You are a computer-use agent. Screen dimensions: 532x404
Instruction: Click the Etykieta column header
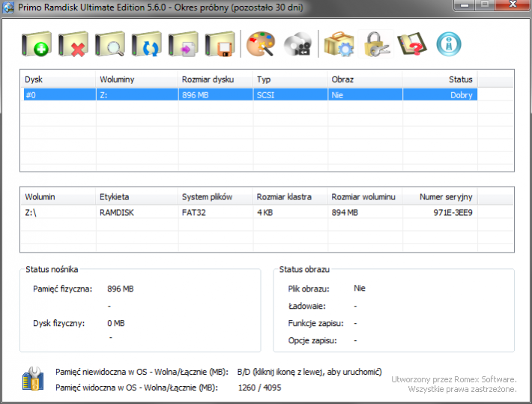click(x=136, y=197)
